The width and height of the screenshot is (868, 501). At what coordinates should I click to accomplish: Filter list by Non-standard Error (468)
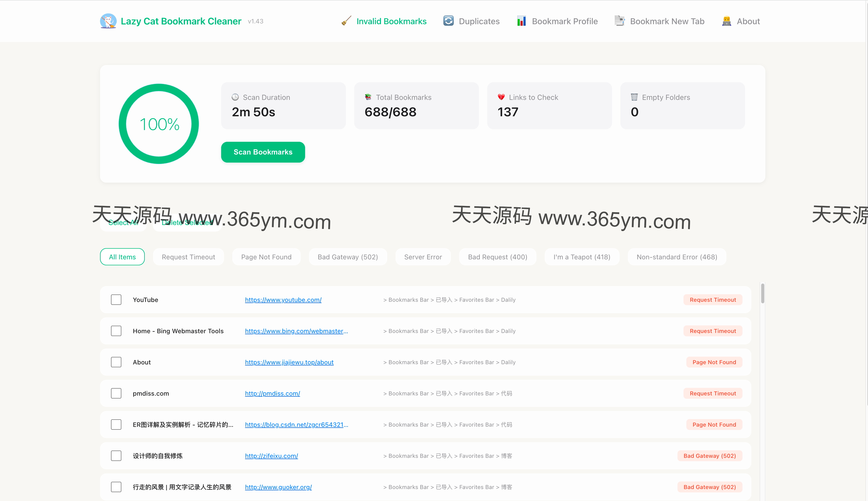[676, 257]
